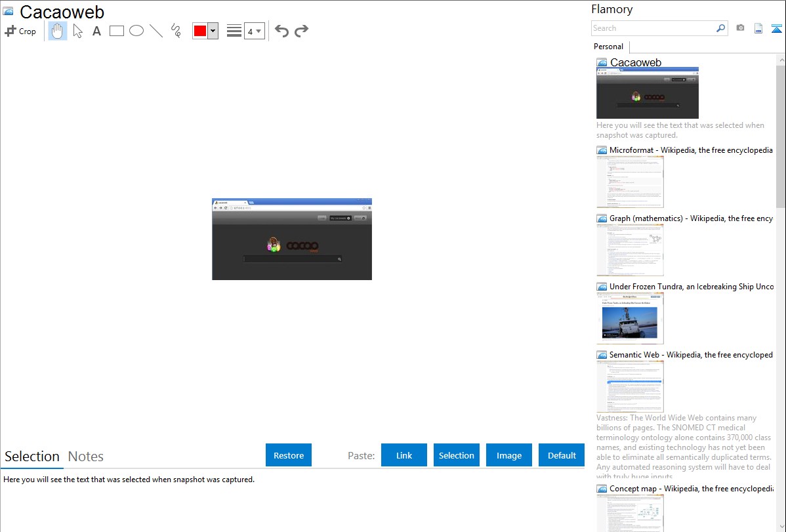The width and height of the screenshot is (786, 532).
Task: Open the color picker dropdown arrow
Action: [x=213, y=31]
